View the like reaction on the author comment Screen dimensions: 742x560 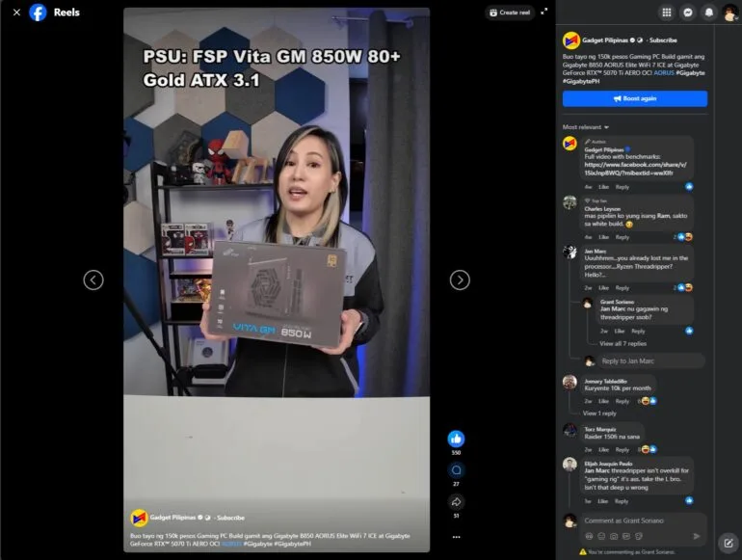689,187
